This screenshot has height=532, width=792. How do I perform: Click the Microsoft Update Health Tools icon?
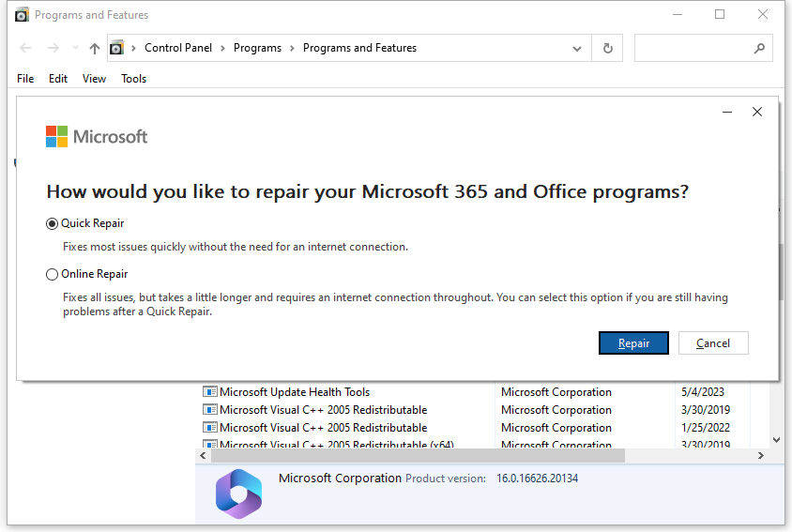tap(210, 392)
